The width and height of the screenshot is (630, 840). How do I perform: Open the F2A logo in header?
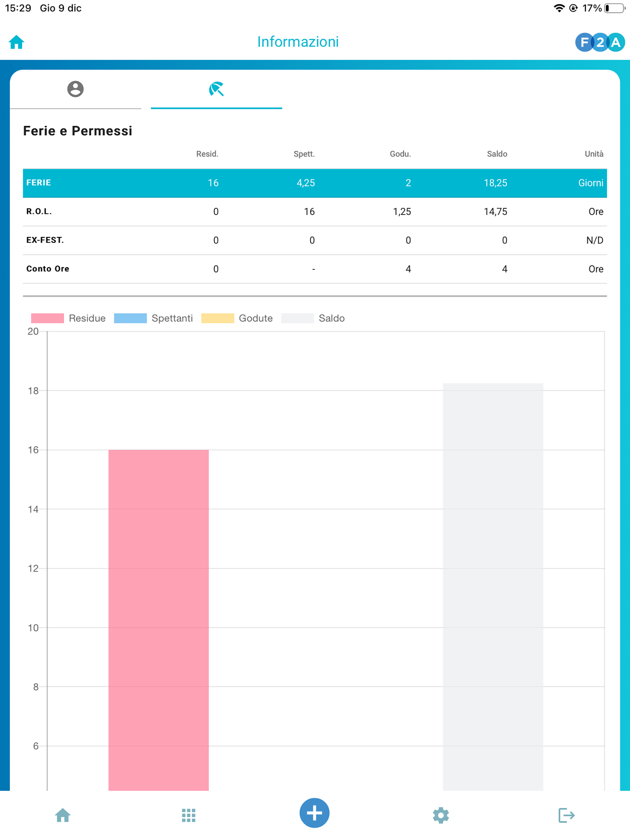[x=600, y=42]
